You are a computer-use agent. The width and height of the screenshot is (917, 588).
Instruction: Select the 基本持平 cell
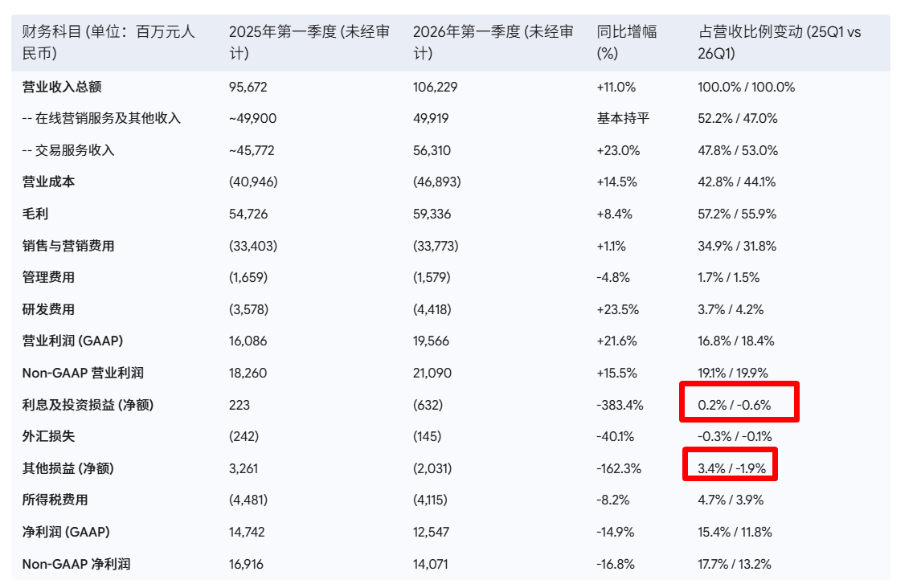[x=623, y=119]
